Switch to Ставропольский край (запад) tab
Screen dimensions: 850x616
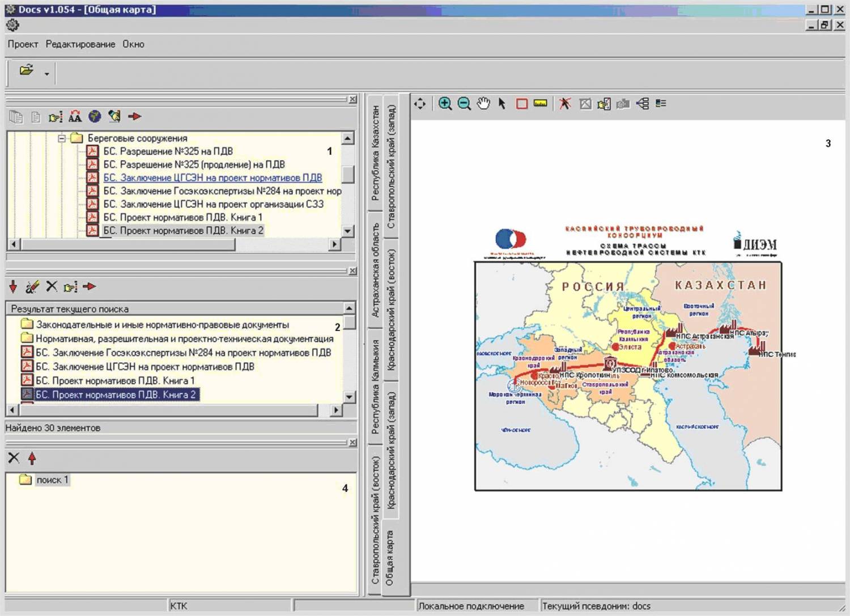click(391, 167)
